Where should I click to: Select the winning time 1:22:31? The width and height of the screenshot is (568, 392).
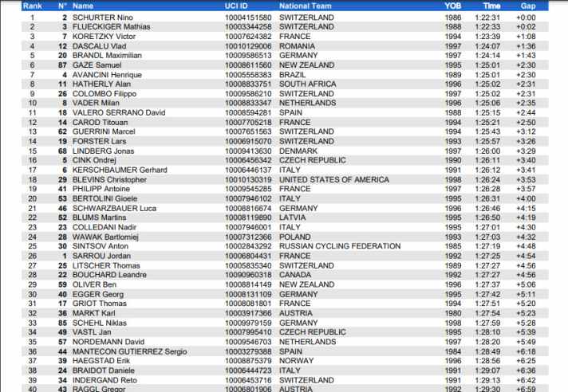click(x=486, y=17)
